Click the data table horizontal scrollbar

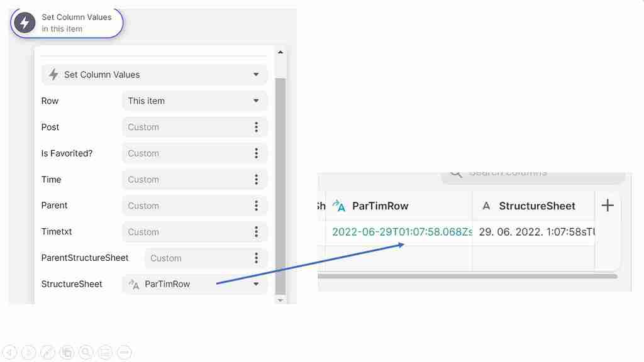click(467, 277)
